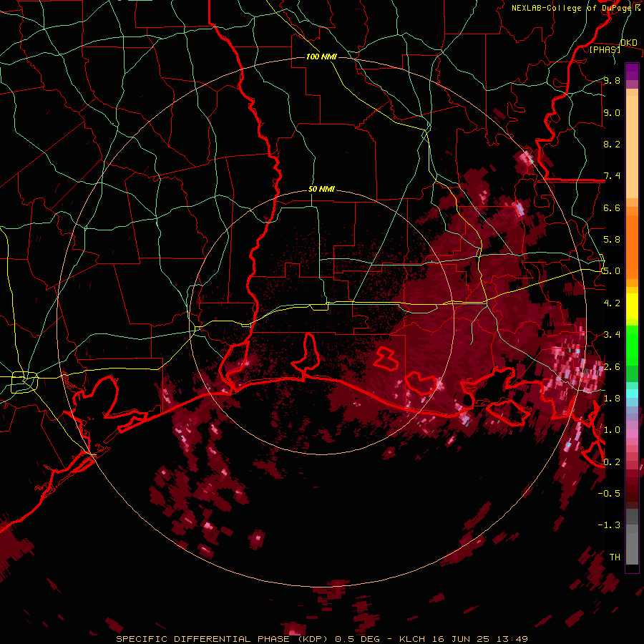The width and height of the screenshot is (644, 644).
Task: Click the TH threshold label
Action: click(x=615, y=557)
